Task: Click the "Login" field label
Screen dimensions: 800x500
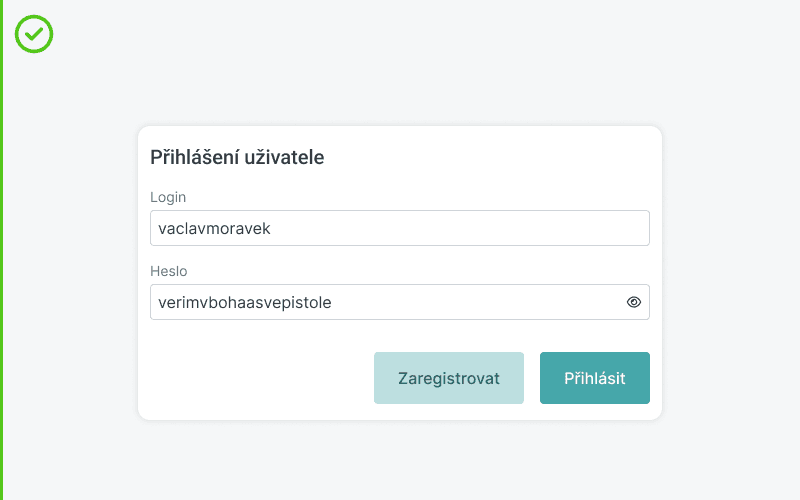Action: pyautogui.click(x=168, y=197)
